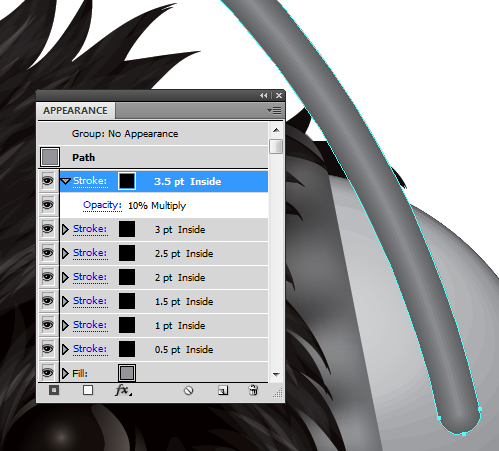Select the 'Group: No Appearance' row
Viewport: 499px width, 451px height.
(x=153, y=134)
